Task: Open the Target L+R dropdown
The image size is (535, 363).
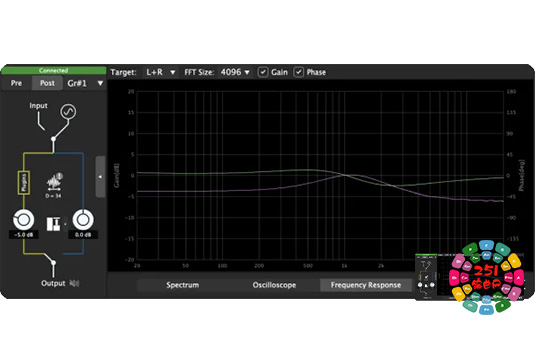Action: [160, 72]
